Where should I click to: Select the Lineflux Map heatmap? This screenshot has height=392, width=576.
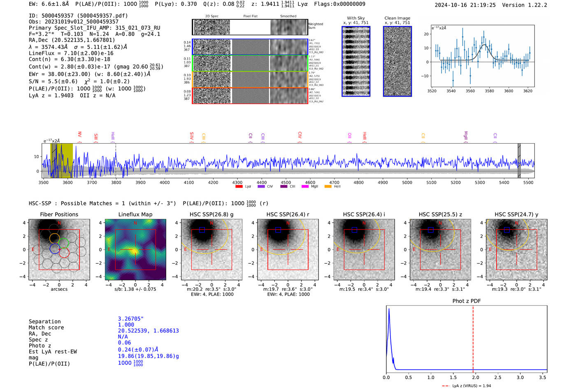(135, 250)
